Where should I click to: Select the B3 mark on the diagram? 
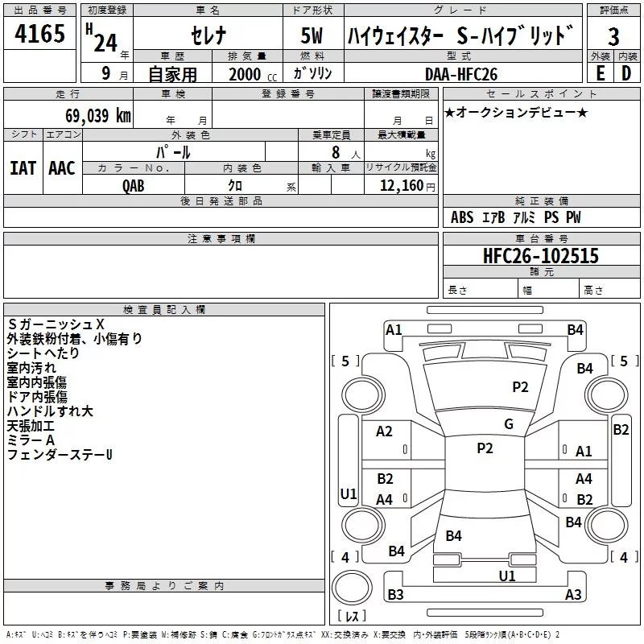coord(395,594)
